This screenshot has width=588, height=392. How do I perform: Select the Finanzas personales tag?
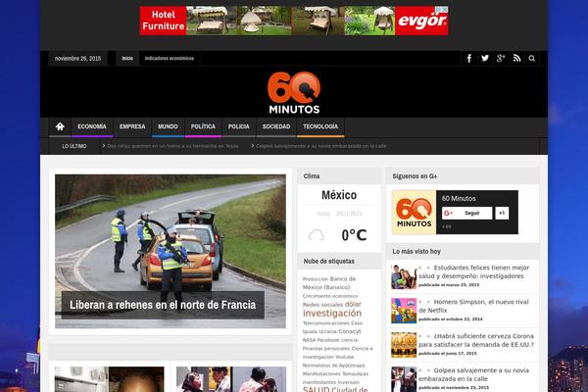pos(326,349)
